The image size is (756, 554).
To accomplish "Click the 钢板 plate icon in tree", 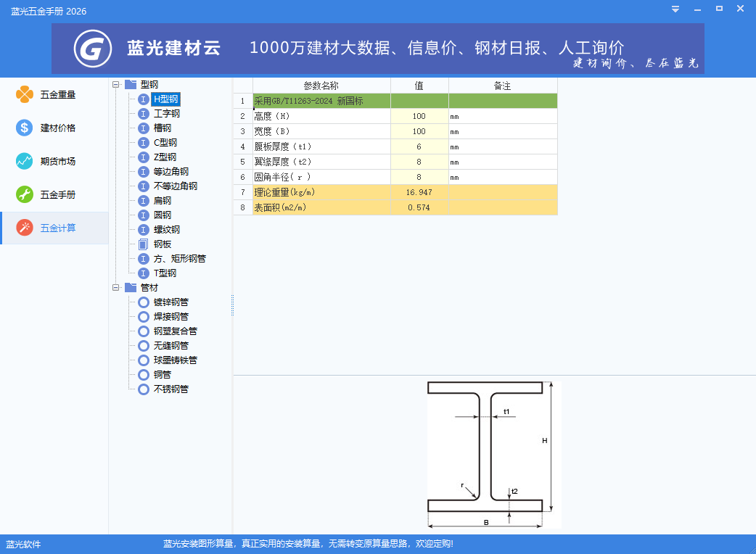I will tap(144, 244).
